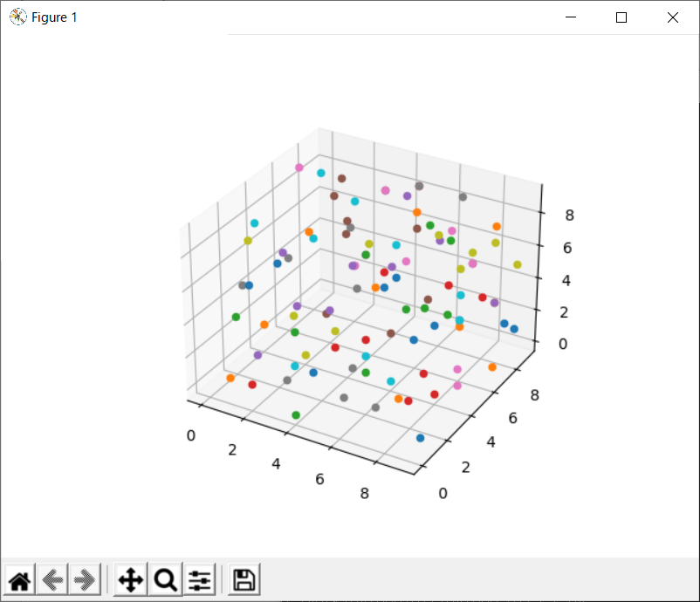Screen dimensions: 700x602
Task: Activate the Pan axes tool
Action: pyautogui.click(x=130, y=580)
